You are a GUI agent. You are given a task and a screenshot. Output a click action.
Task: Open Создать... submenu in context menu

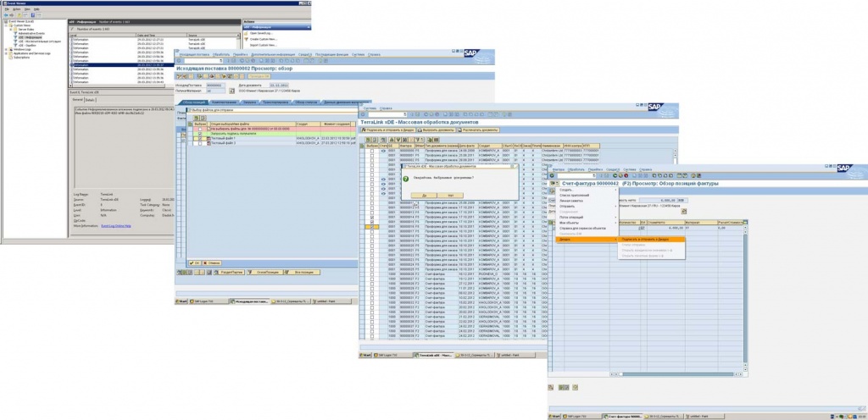[587, 190]
